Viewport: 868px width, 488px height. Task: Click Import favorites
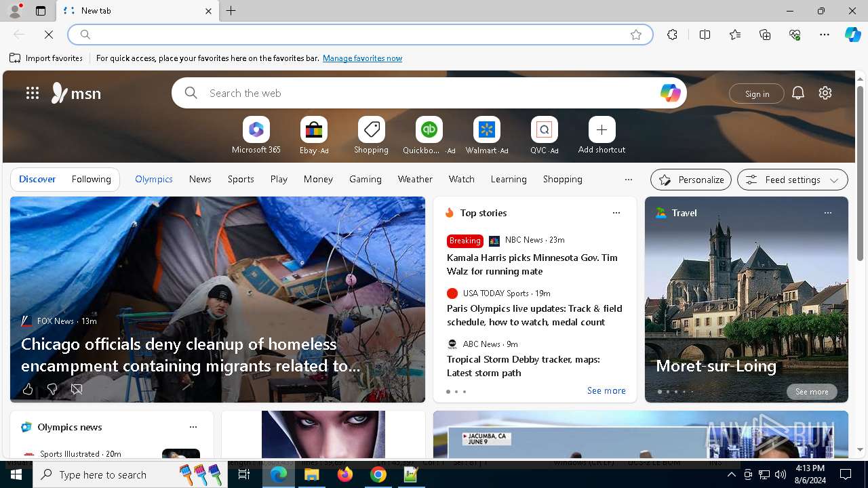tap(46, 58)
